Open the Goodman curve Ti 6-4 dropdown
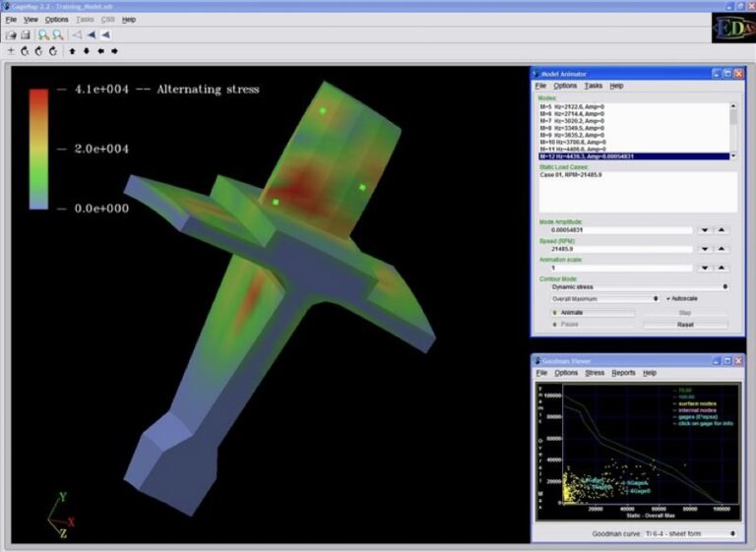 (x=690, y=533)
